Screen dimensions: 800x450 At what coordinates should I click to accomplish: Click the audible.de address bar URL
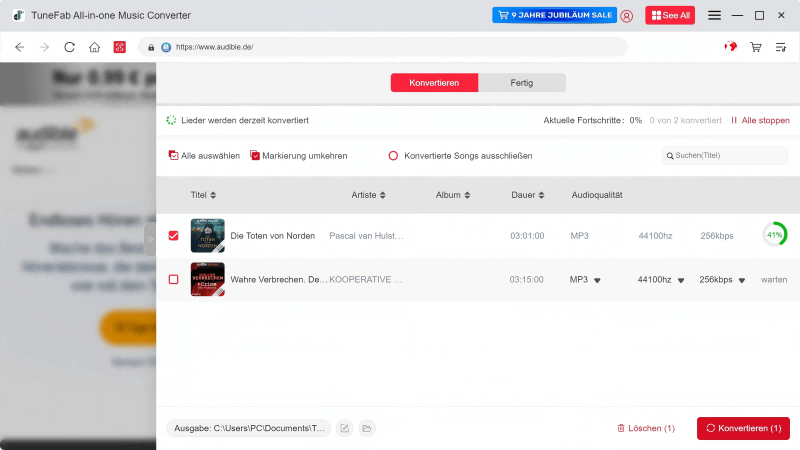(214, 47)
